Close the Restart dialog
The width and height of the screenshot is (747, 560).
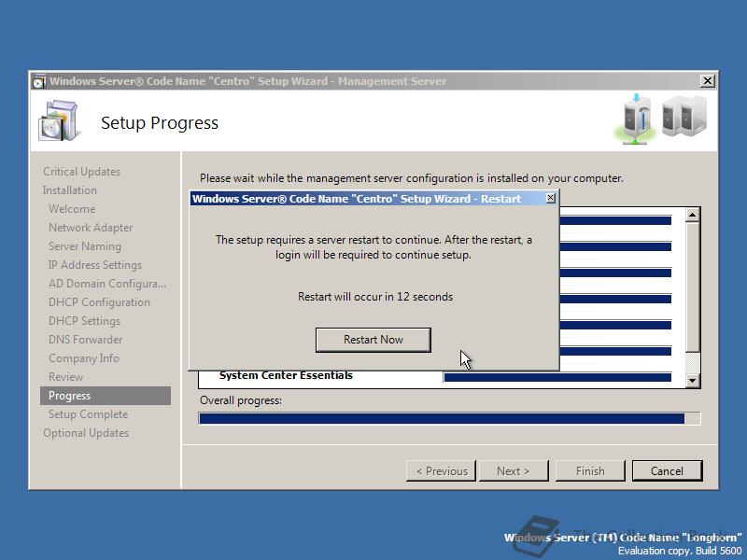(x=550, y=198)
